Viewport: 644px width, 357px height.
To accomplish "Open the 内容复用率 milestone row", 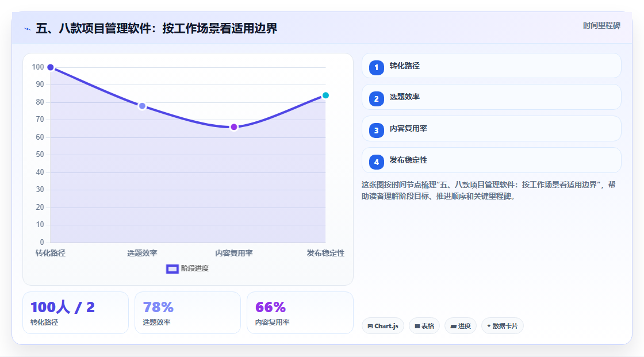I will [491, 129].
